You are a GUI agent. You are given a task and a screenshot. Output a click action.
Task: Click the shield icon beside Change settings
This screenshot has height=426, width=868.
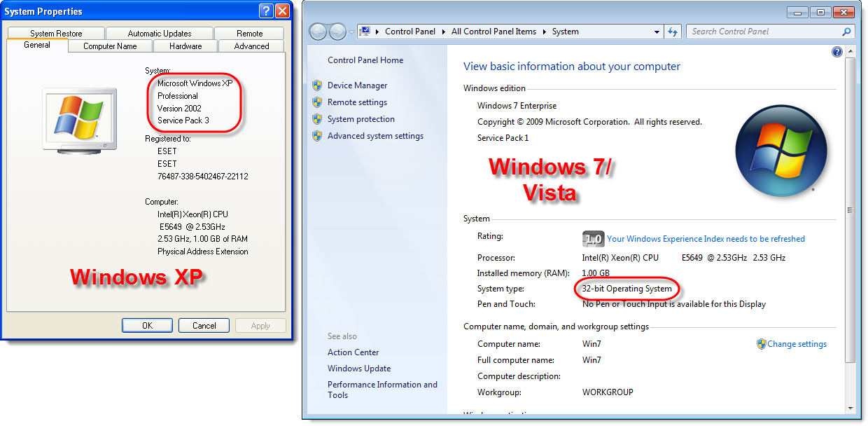[x=762, y=344]
